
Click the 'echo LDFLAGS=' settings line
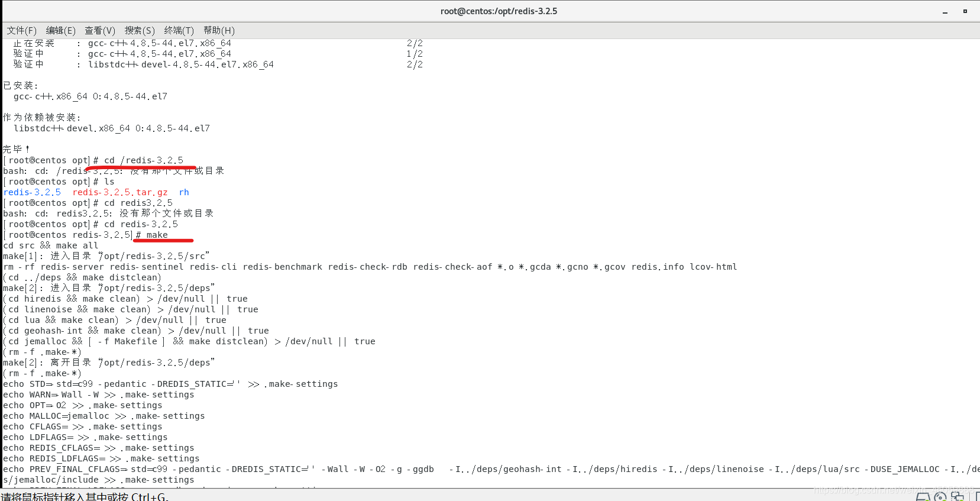(85, 437)
